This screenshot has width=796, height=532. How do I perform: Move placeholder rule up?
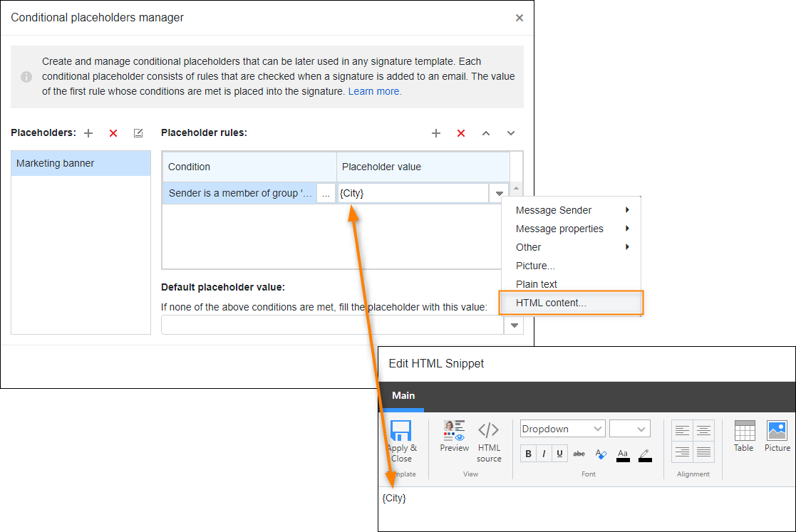coord(486,133)
